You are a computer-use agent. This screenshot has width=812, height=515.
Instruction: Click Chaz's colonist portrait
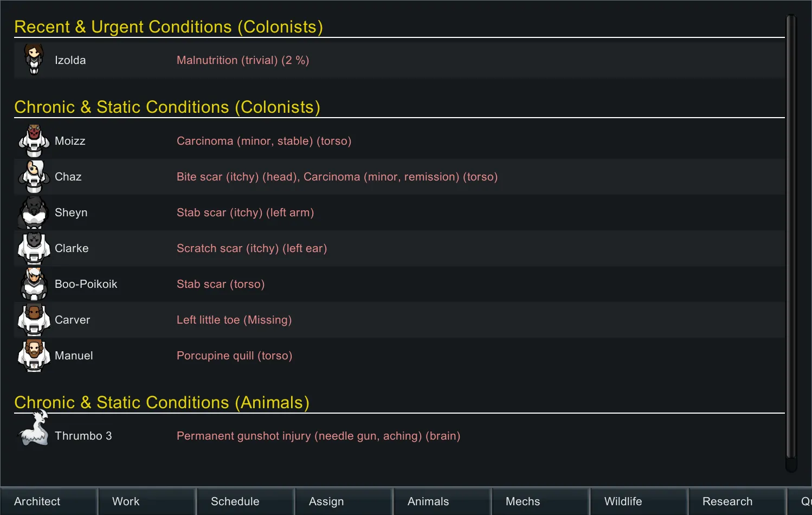pyautogui.click(x=34, y=177)
